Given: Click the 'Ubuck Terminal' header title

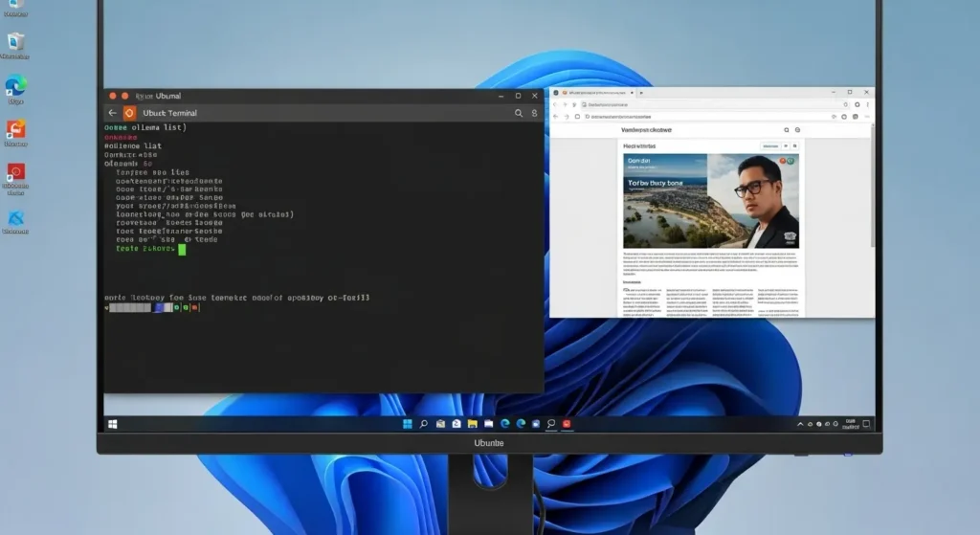Looking at the screenshot, I should click(169, 113).
